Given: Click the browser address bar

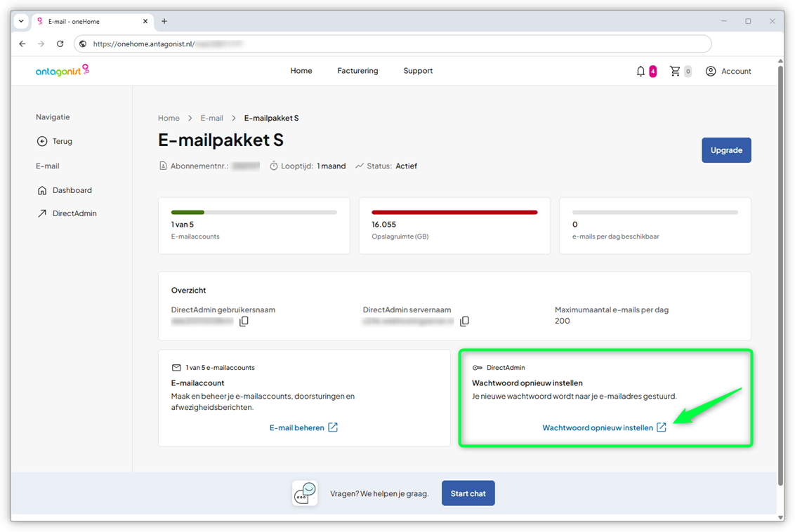Looking at the screenshot, I should click(393, 44).
